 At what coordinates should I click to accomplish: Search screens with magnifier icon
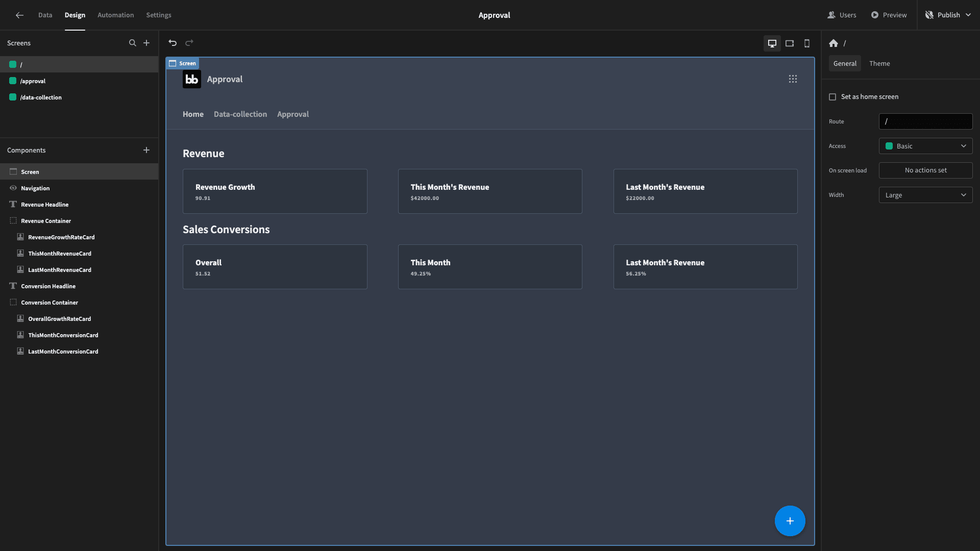point(133,43)
